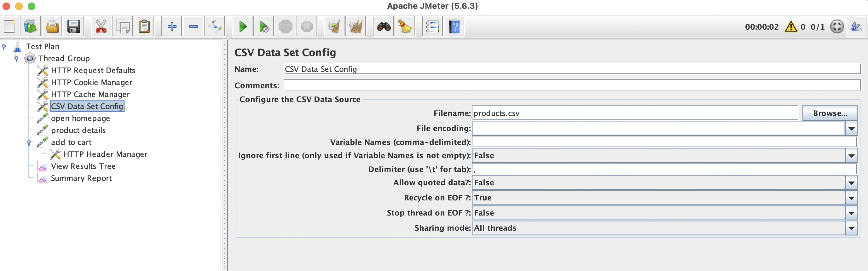Click the feather icon at toolbar right
Image resolution: width=868 pixels, height=271 pixels.
click(856, 26)
